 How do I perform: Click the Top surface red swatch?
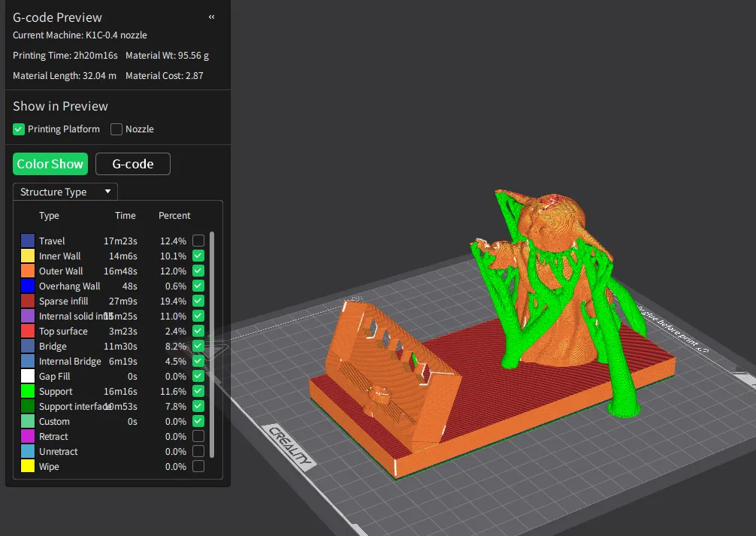pos(28,331)
